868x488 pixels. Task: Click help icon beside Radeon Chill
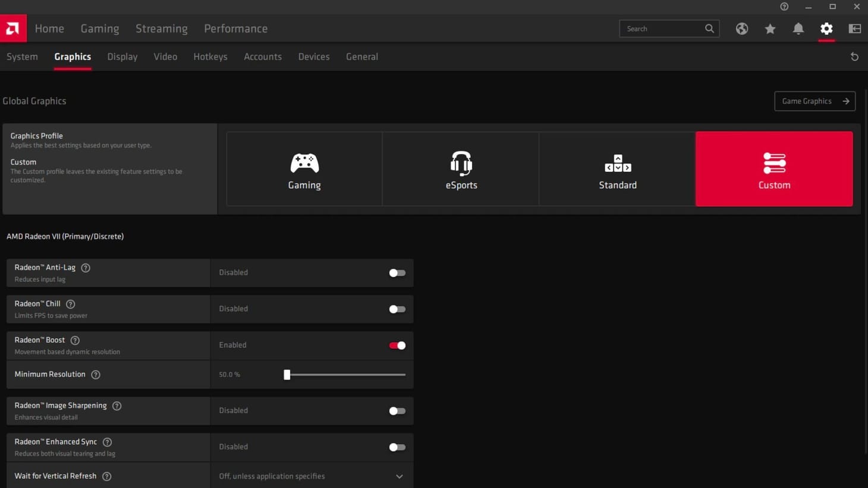71,304
